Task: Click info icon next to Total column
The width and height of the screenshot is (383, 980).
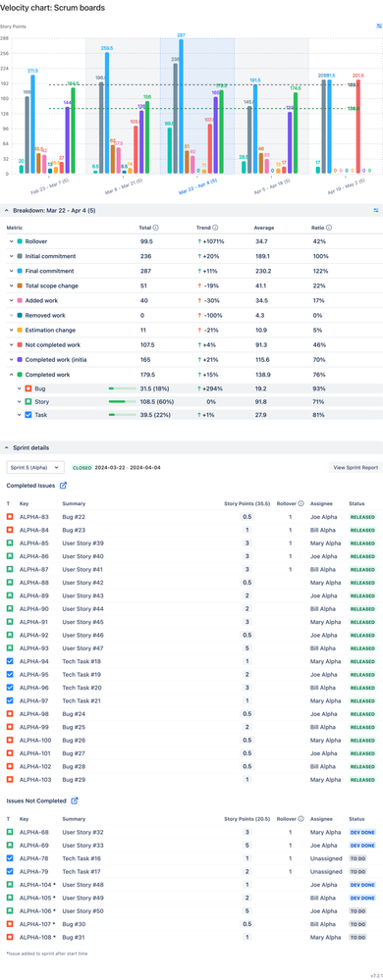Action: (x=155, y=229)
